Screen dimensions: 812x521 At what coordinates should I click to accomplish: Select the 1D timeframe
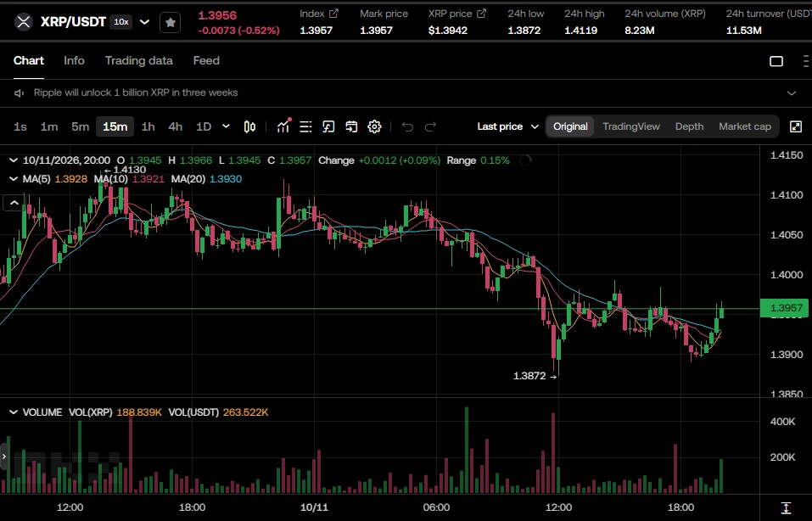204,127
